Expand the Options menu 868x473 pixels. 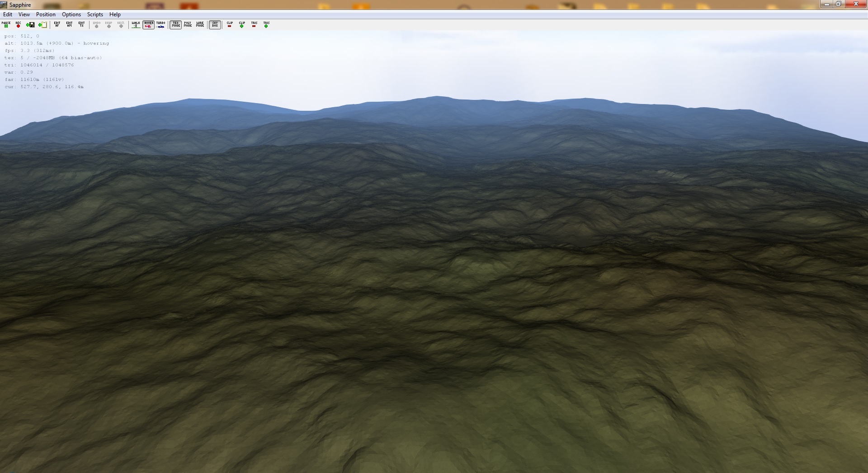coord(71,14)
